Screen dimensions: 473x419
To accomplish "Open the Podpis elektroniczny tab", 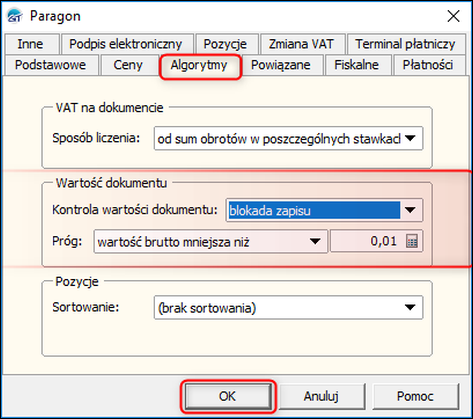I will [x=126, y=44].
